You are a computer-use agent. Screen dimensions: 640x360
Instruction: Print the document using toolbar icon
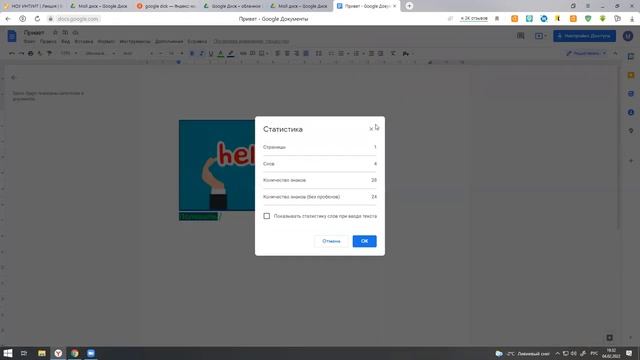tap(31, 53)
